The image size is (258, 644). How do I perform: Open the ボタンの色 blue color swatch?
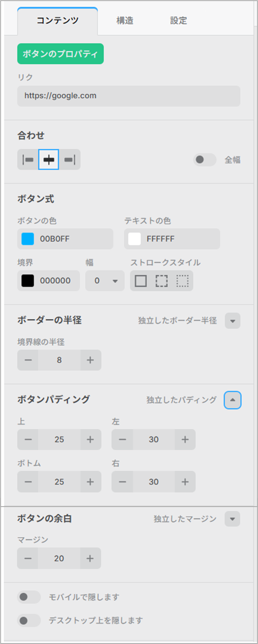click(28, 239)
